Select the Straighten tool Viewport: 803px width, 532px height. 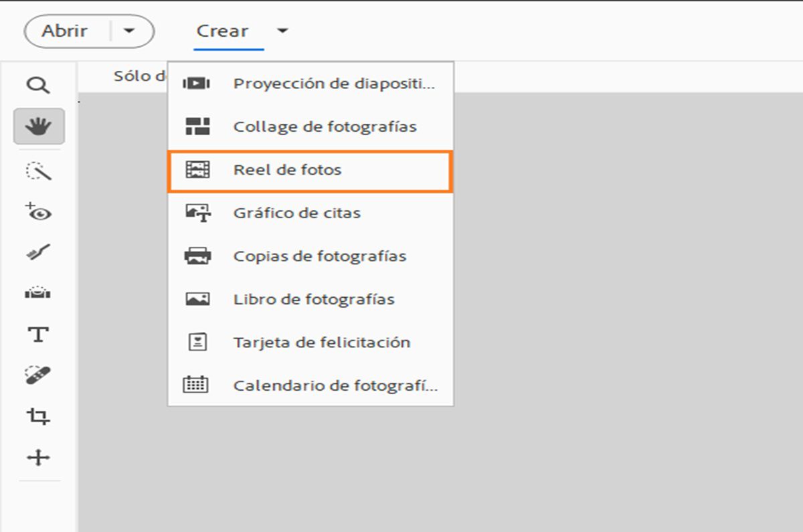coord(39,292)
